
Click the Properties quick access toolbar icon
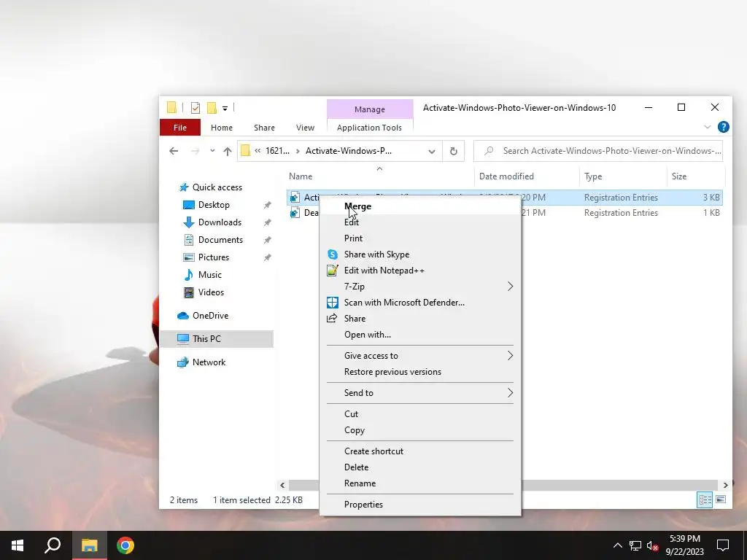196,108
